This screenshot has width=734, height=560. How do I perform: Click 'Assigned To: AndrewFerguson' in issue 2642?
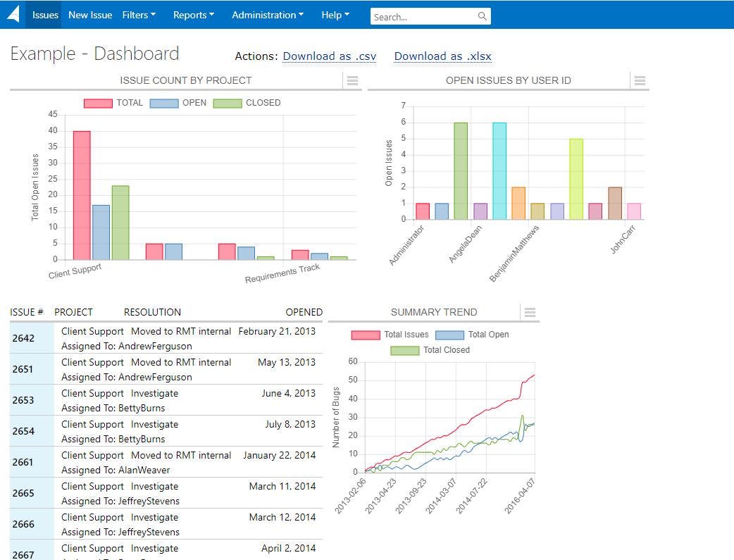[126, 346]
